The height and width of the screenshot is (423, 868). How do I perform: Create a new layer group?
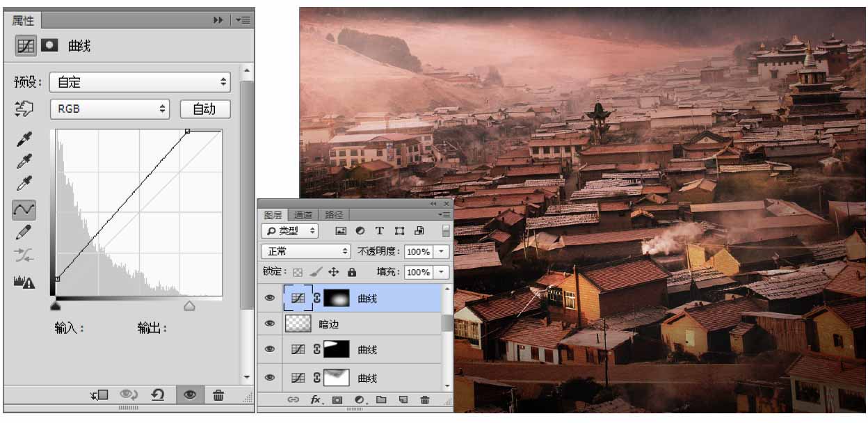[x=381, y=400]
